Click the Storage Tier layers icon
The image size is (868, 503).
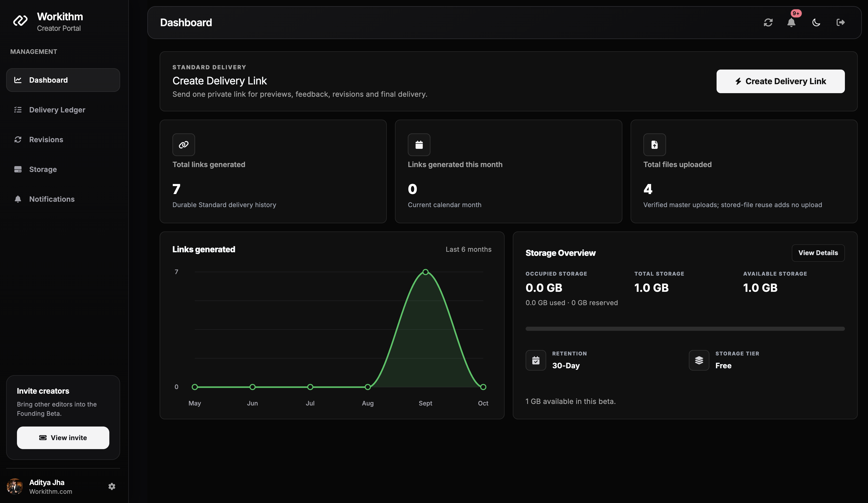coord(699,360)
